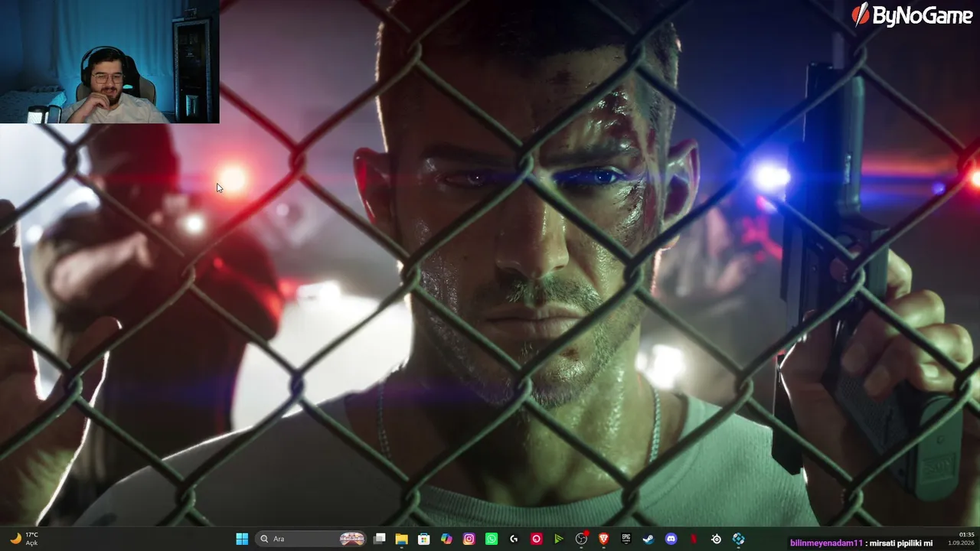980x551 pixels.
Task: Open the Copilot app icon
Action: pos(446,539)
